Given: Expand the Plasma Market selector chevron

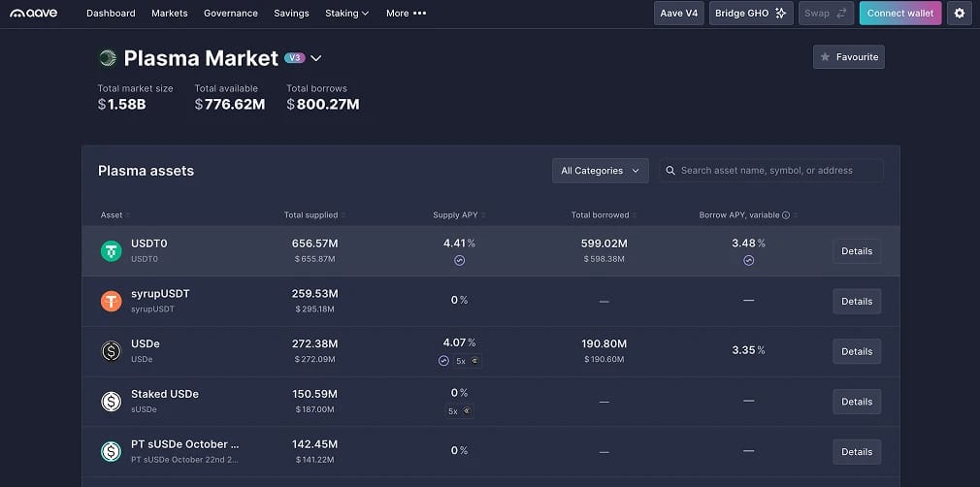Looking at the screenshot, I should (316, 58).
